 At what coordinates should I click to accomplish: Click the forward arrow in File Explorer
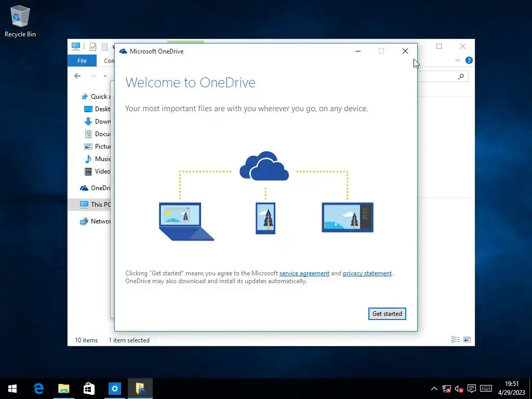(x=92, y=76)
